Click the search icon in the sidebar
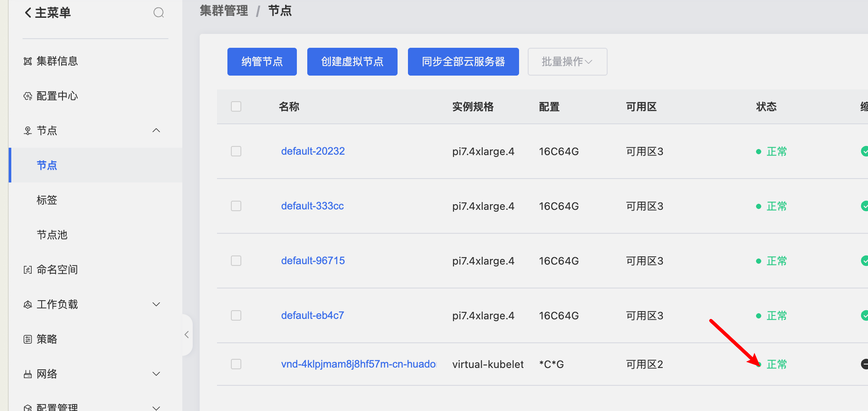Screen dimensions: 868x411 (159, 13)
